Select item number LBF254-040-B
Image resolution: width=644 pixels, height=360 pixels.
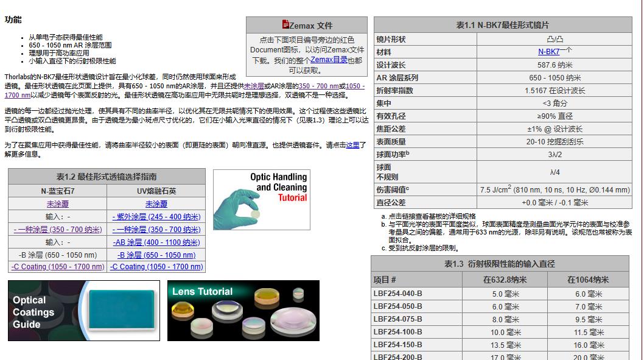click(x=397, y=294)
